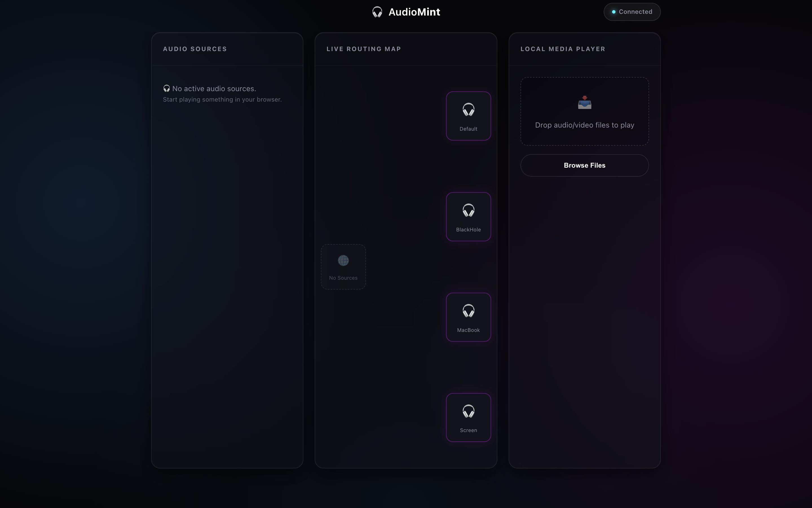Image resolution: width=812 pixels, height=508 pixels.
Task: Select the Default output device node
Action: click(x=468, y=116)
